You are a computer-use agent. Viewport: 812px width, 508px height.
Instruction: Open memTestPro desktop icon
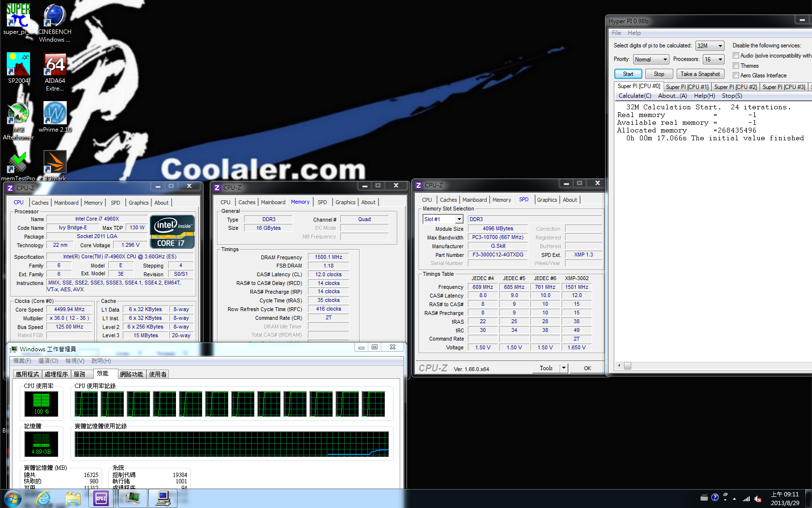[x=18, y=166]
